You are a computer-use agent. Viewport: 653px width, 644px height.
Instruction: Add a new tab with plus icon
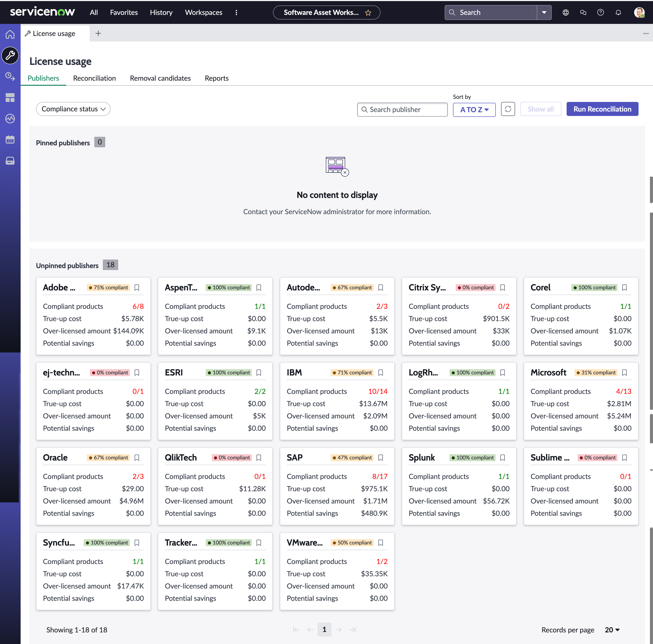point(98,34)
